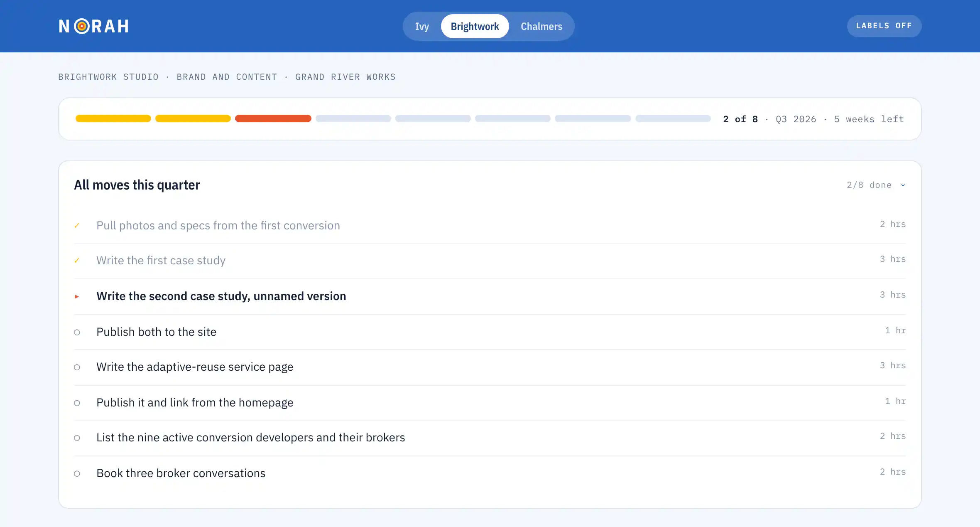The height and width of the screenshot is (527, 980).
Task: Click 'Q3 2026' quarter label
Action: (796, 119)
